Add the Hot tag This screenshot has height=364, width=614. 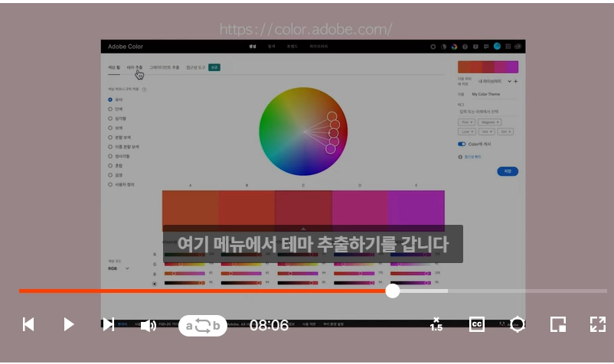487,132
